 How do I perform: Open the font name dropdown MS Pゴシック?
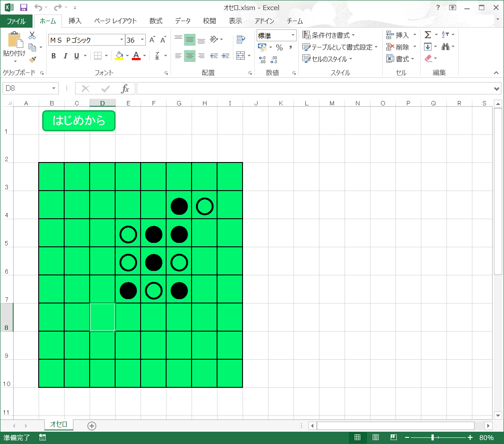tap(122, 40)
